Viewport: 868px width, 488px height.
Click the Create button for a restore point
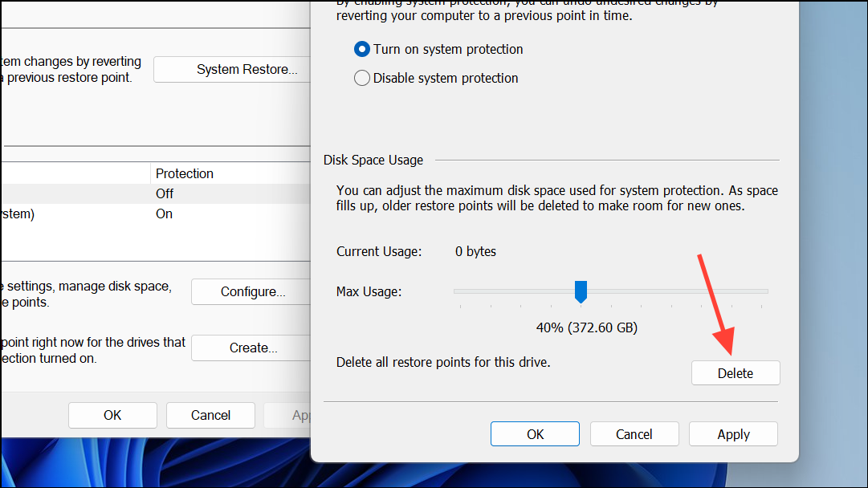pos(251,348)
